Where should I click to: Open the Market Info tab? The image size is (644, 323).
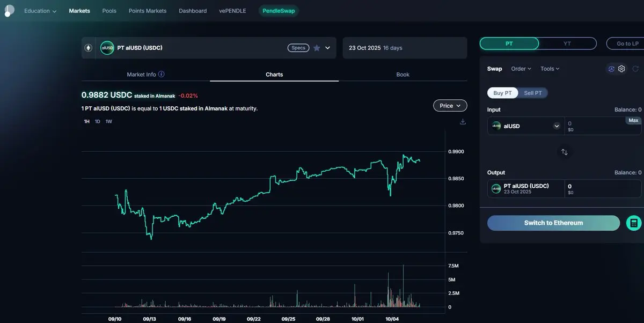(145, 75)
